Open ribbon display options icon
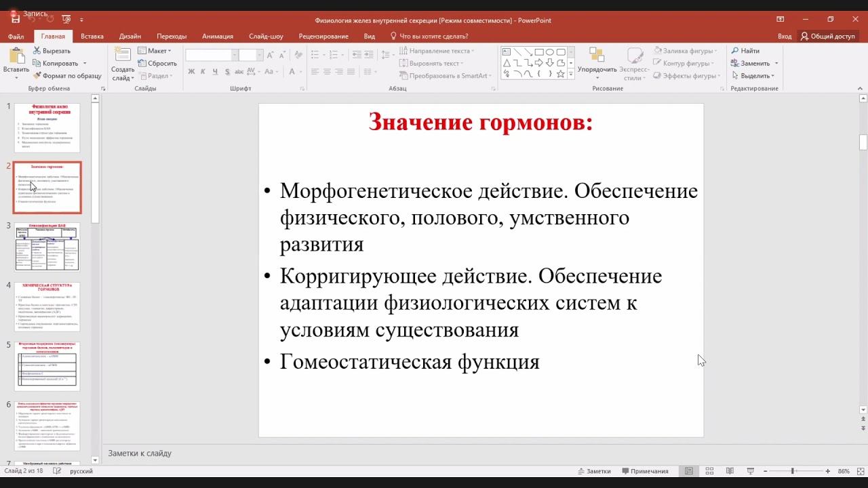 tap(780, 20)
